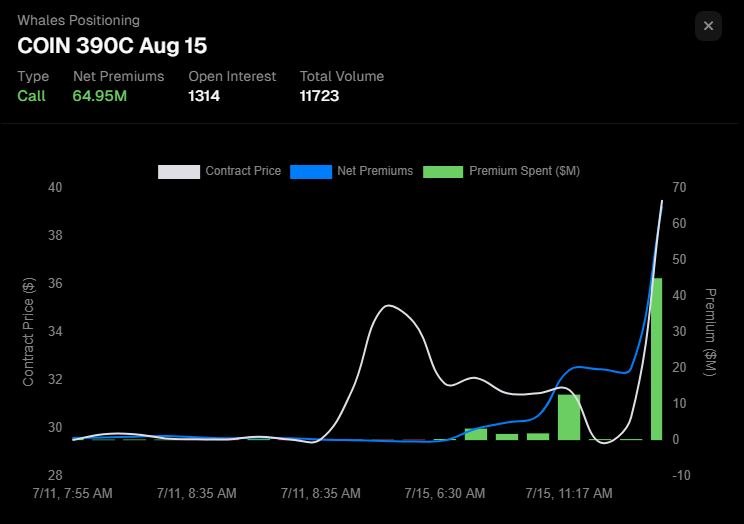The width and height of the screenshot is (744, 524).
Task: Close the Whales Positioning panel
Action: coord(708,26)
